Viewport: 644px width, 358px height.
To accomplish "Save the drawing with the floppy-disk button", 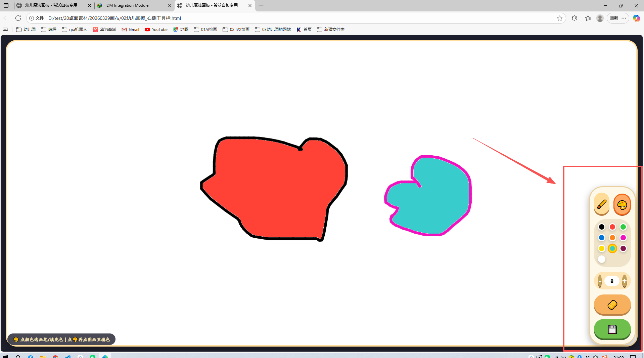I will (x=612, y=329).
